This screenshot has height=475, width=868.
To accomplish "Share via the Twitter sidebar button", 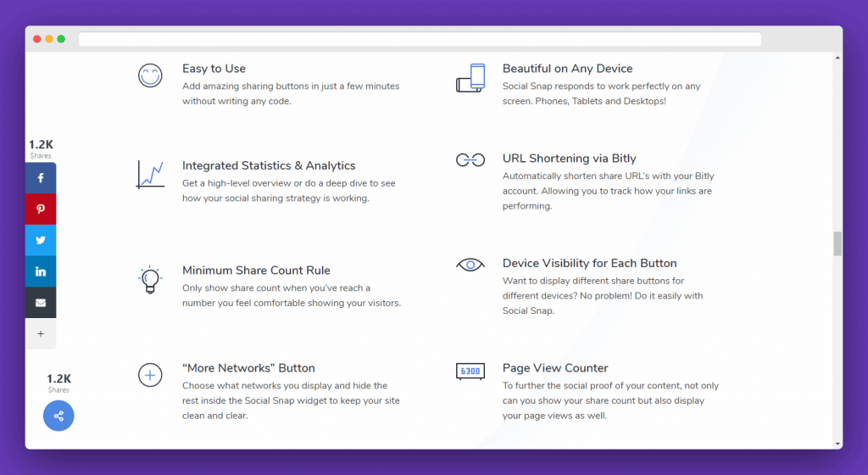I will [41, 240].
